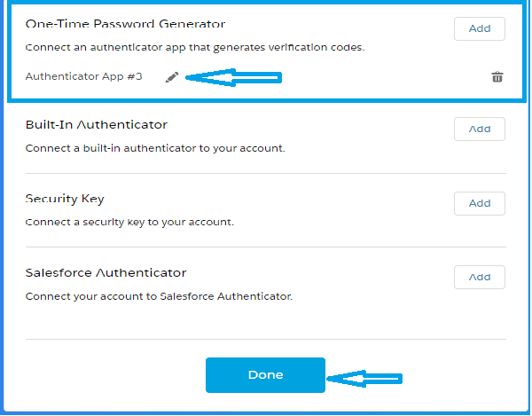
Task: Click the 'Connect your account to Salesforce Authenticator' text
Action: pos(159,295)
